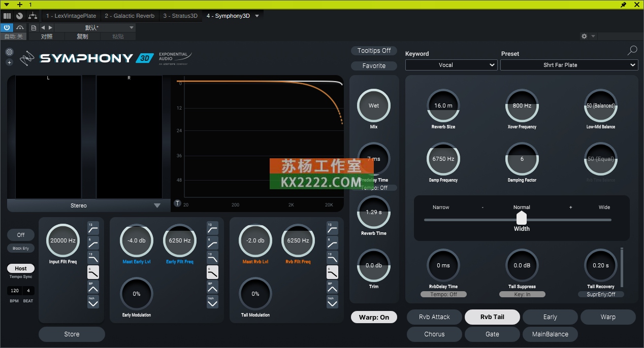Viewport: 644px width, 348px height.
Task: Open the Symphony 3D settings gear icon
Action: click(9, 52)
